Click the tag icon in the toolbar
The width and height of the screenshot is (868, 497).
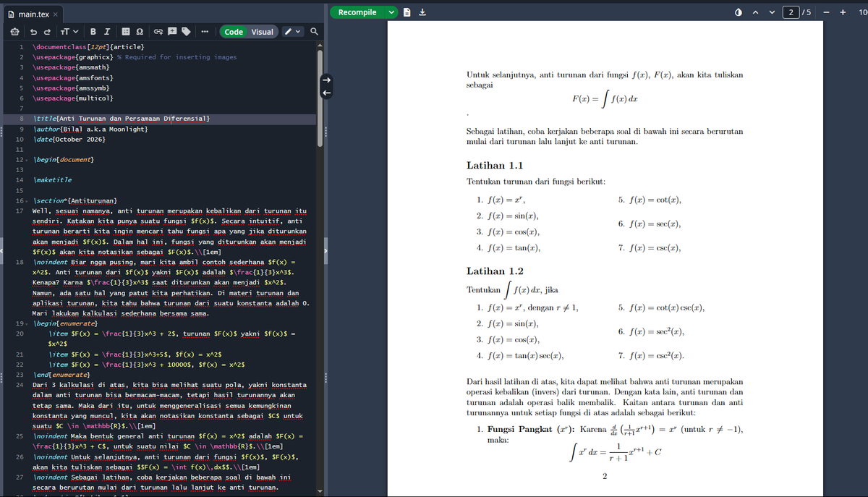pos(185,32)
